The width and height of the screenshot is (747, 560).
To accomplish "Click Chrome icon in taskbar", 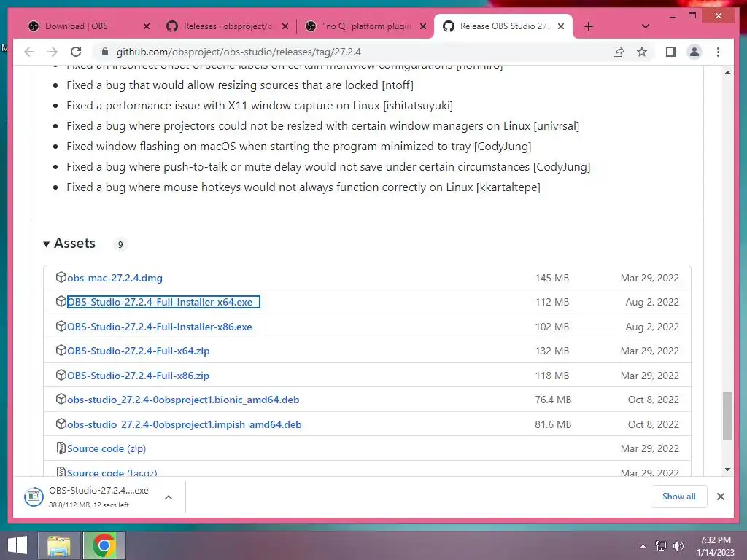I will click(x=104, y=545).
